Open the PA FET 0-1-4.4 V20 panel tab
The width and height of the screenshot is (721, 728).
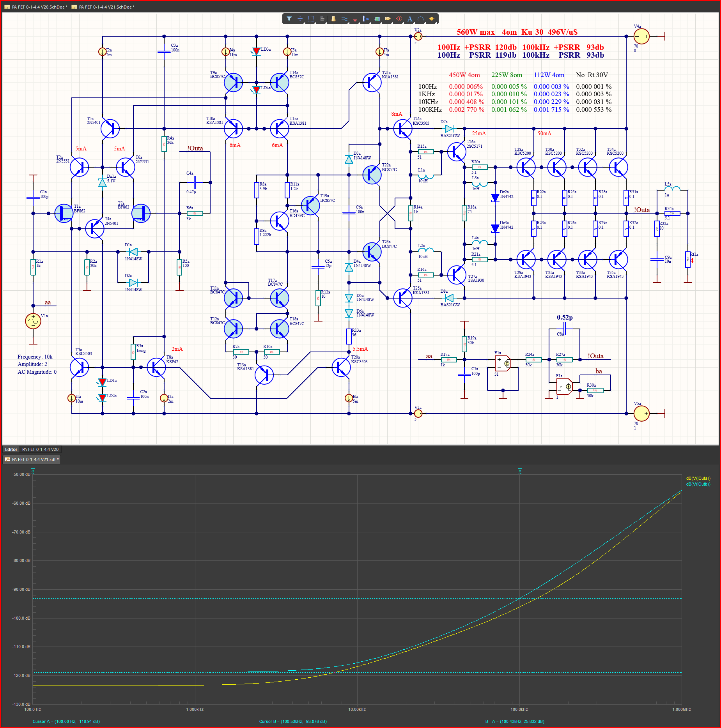pos(40,449)
